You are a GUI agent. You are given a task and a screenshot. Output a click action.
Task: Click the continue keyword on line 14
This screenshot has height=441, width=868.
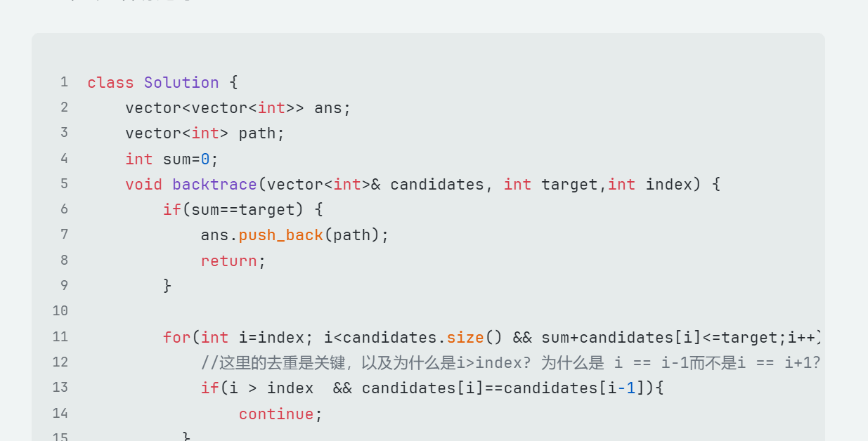click(x=276, y=414)
